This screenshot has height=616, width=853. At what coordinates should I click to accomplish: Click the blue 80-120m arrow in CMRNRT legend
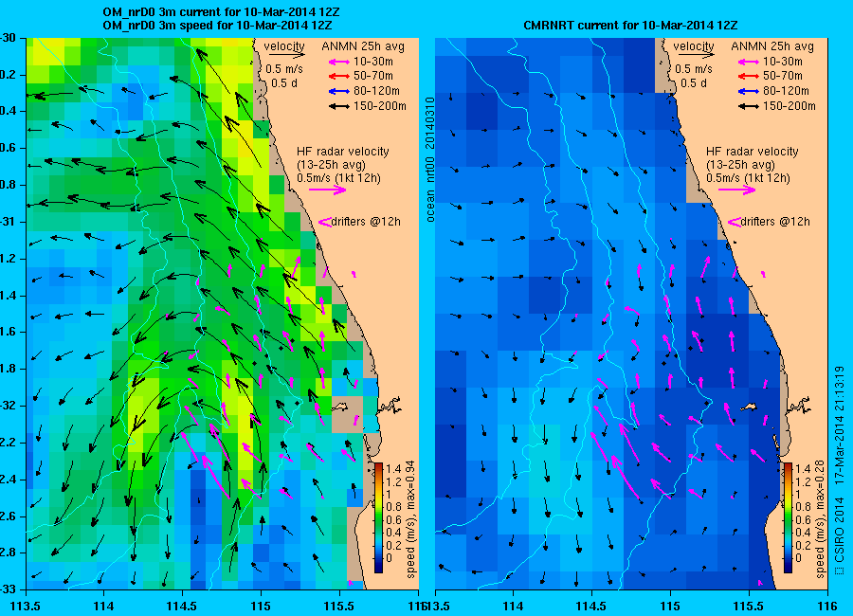coord(749,91)
